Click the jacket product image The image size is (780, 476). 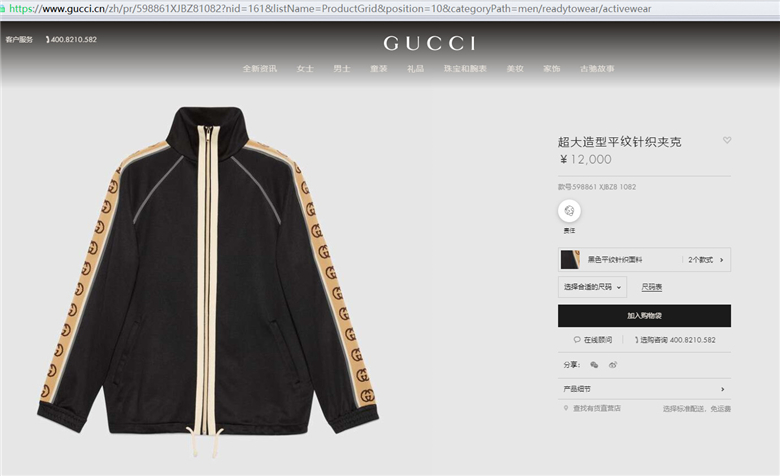tap(208, 281)
